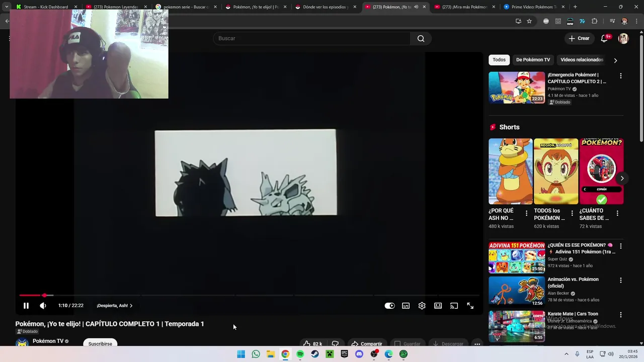Switch to theater mode view
Screen dimensions: 644x362
[438, 306]
